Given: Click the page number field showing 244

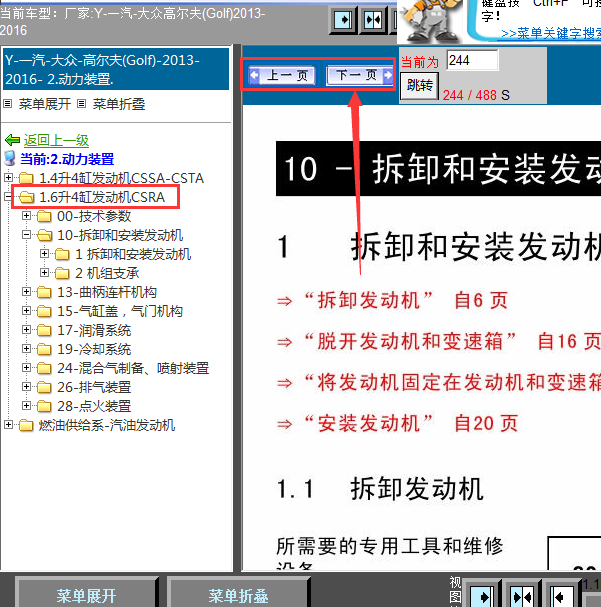Looking at the screenshot, I should [x=472, y=60].
